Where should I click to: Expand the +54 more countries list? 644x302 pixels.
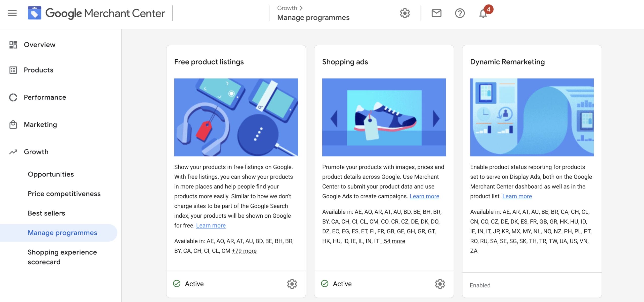392,241
